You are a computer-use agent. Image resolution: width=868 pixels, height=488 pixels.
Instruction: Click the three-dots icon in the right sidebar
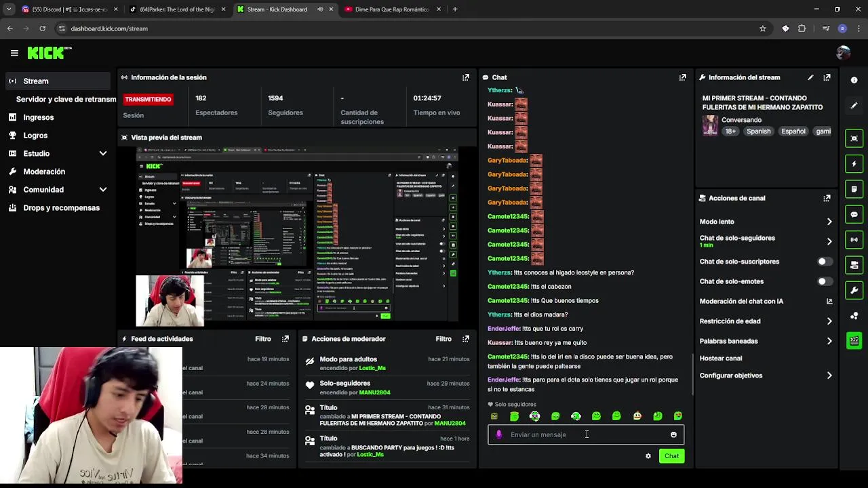click(854, 316)
